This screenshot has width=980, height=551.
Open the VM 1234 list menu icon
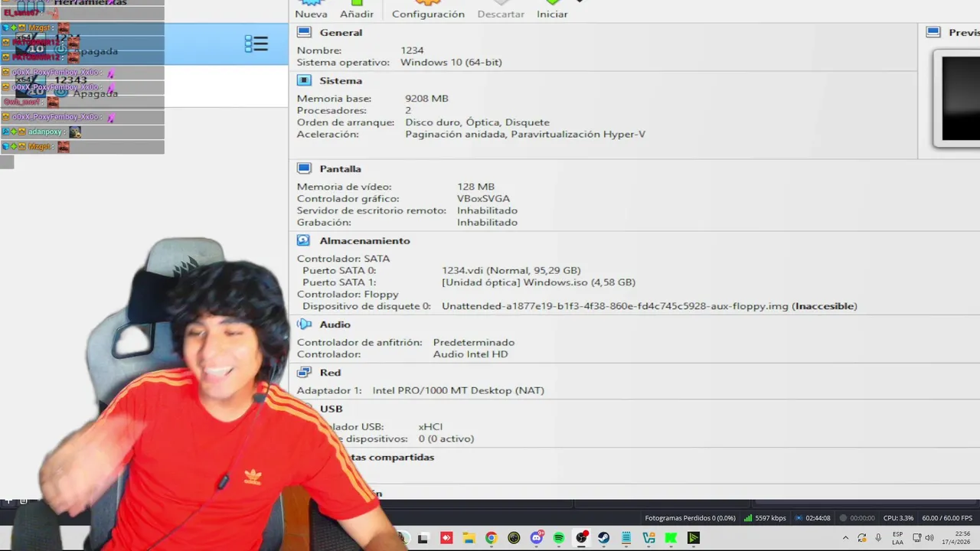point(256,44)
